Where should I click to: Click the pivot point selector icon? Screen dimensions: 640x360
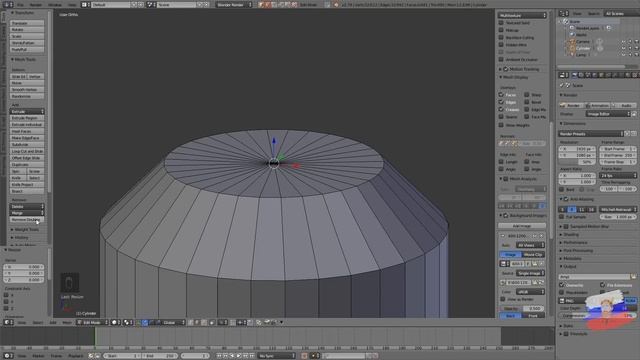[127, 322]
